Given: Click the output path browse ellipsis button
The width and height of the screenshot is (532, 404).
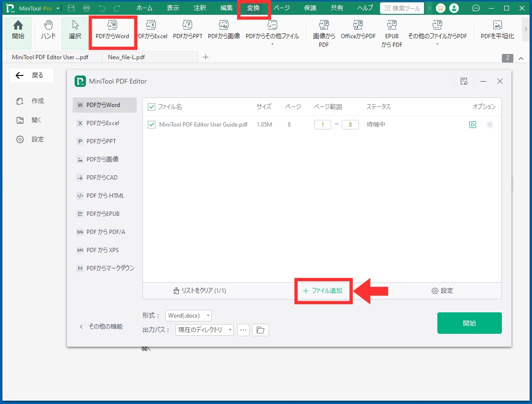Looking at the screenshot, I should coord(243,330).
